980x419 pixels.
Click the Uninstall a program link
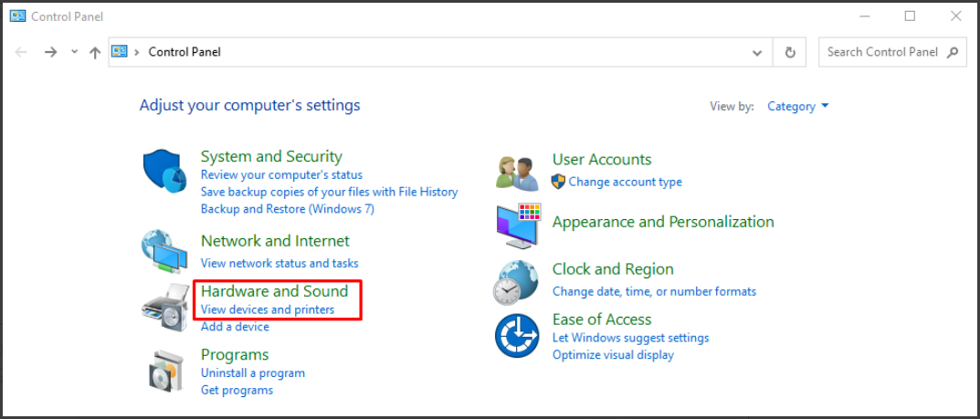252,372
